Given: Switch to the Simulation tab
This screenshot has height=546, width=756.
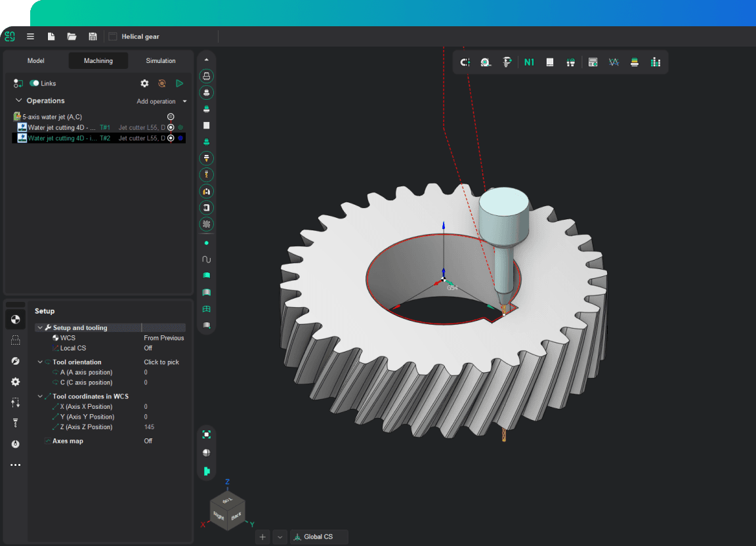Looking at the screenshot, I should point(161,61).
